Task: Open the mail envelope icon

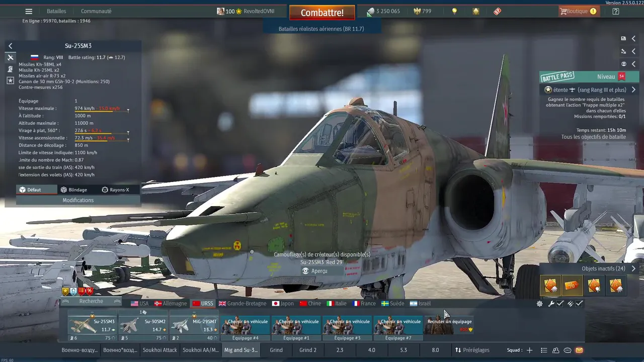Action: (579, 350)
